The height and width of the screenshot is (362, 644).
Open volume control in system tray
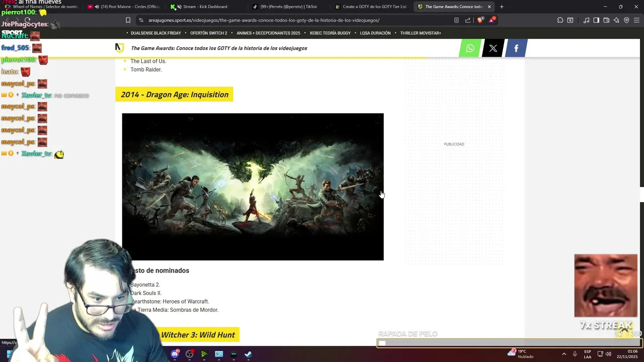pos(608,354)
